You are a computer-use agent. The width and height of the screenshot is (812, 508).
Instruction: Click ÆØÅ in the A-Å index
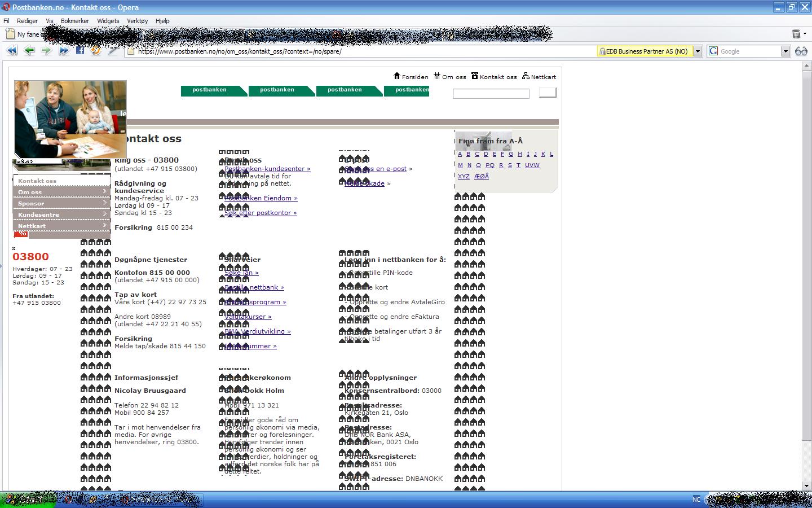(x=482, y=177)
